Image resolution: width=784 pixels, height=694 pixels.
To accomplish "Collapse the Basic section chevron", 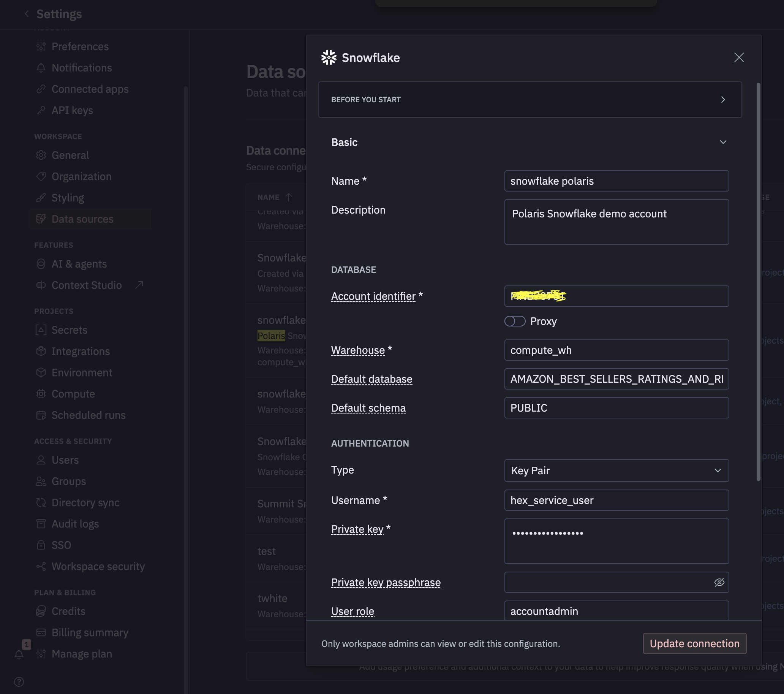I will coord(723,143).
